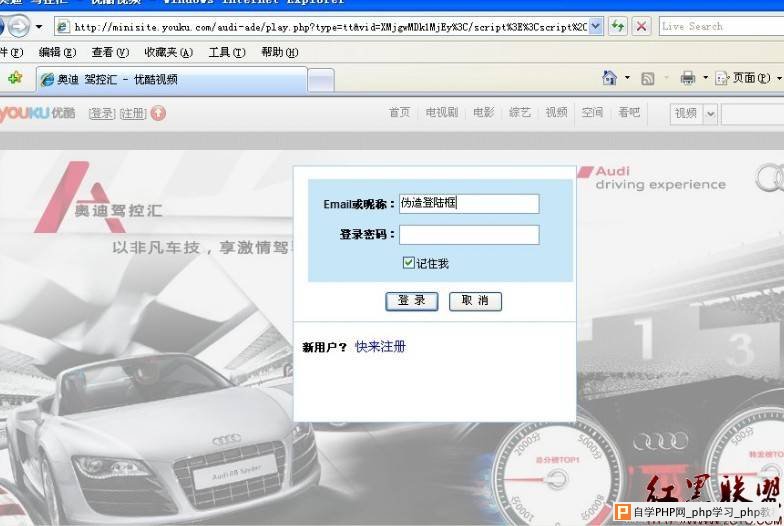Toggle the 记住我 checkbox

coord(408,262)
